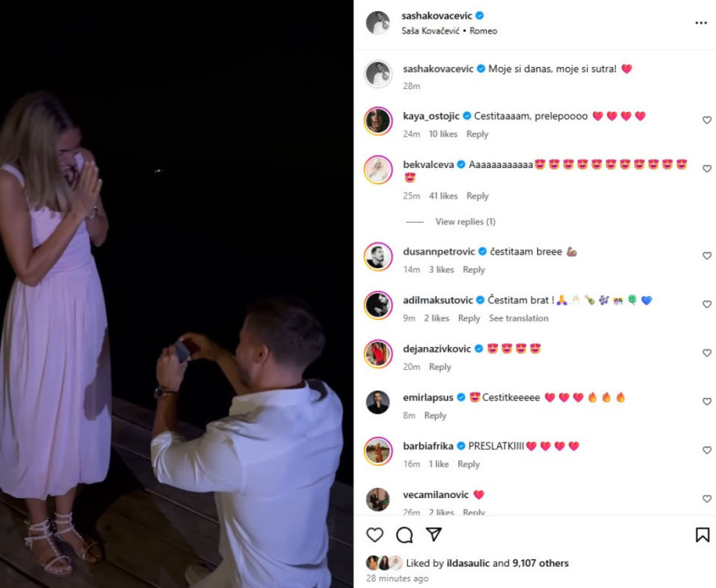The width and height of the screenshot is (716, 588).
Task: Open the three-dot more options menu
Action: [700, 23]
